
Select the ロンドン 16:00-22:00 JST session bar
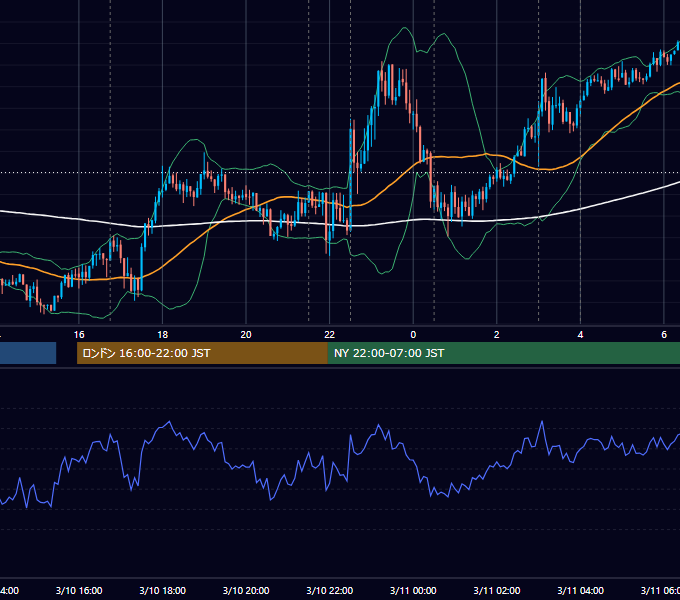pos(202,353)
